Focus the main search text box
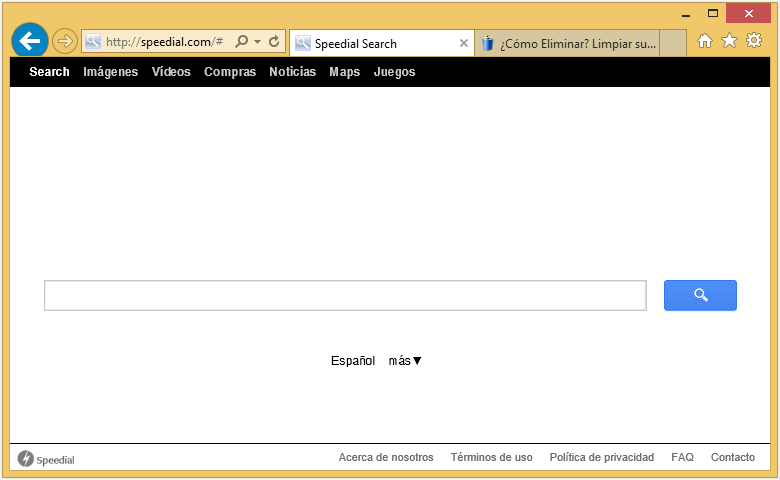The image size is (780, 480). click(345, 295)
